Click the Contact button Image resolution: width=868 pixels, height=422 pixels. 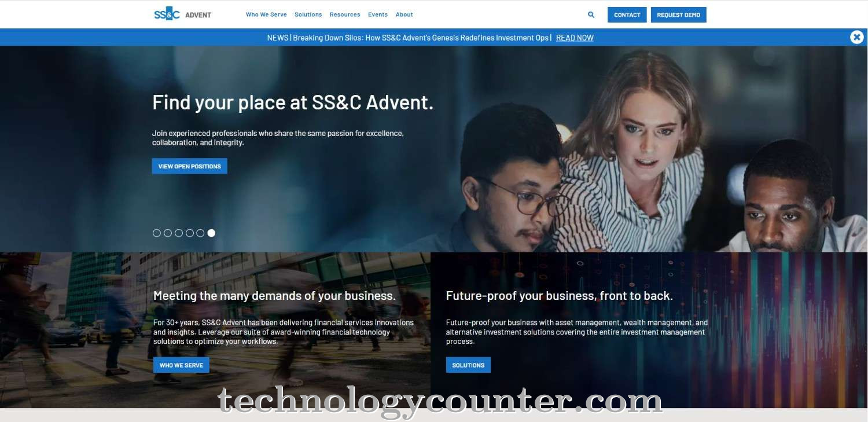[x=627, y=15]
